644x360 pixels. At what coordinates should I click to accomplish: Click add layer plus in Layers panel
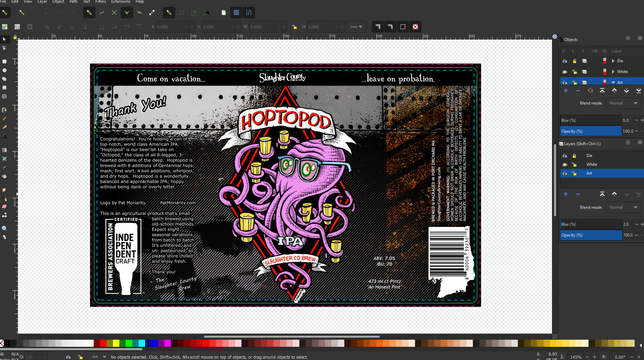[x=566, y=194]
